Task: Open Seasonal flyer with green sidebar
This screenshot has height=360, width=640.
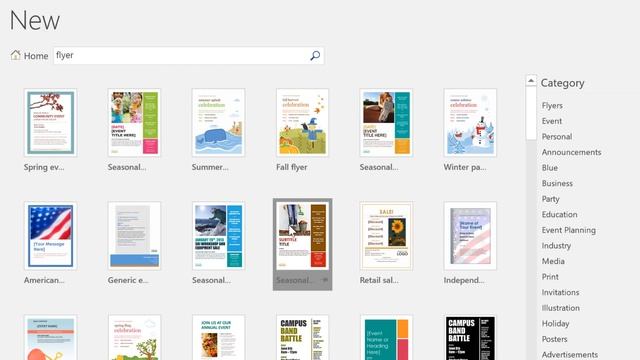Action: pyautogui.click(x=134, y=123)
